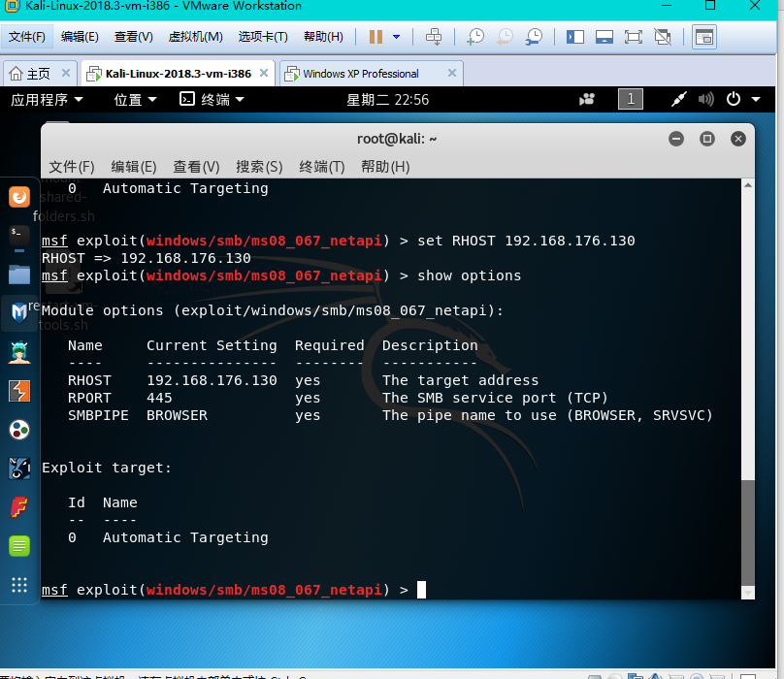This screenshot has width=784, height=679.
Task: Click the 'show options' command text
Action: 469,276
